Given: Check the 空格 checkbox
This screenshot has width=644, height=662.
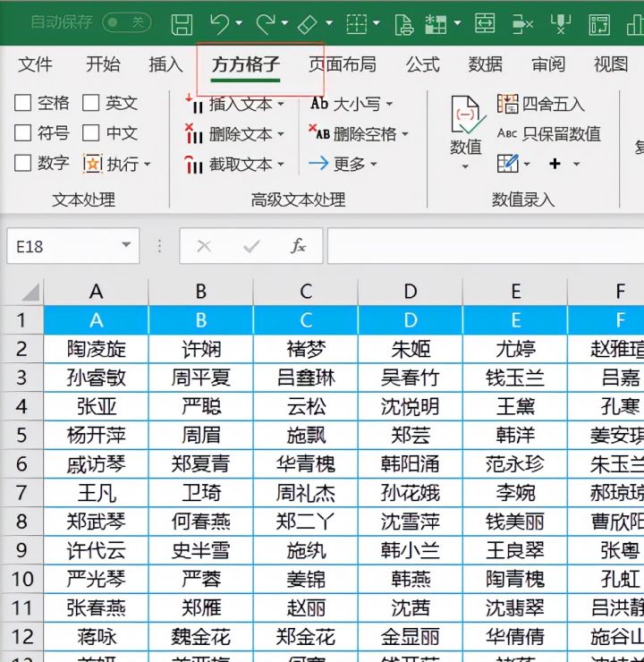Looking at the screenshot, I should [x=22, y=103].
